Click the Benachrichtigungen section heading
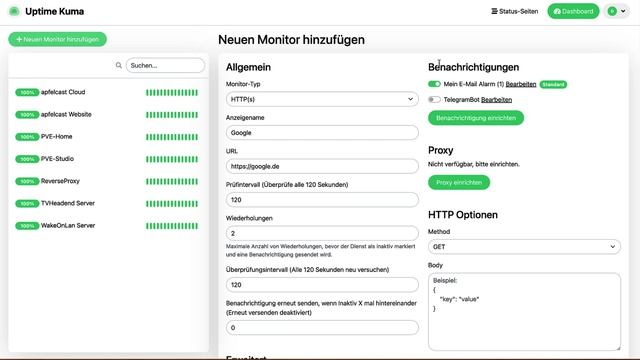 [473, 67]
